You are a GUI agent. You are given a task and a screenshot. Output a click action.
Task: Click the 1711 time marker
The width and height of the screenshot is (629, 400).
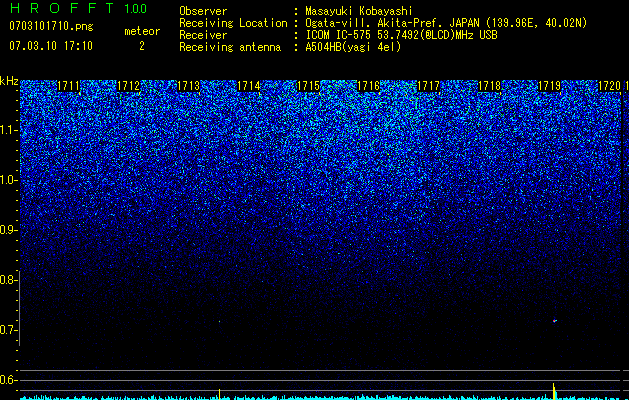[x=69, y=86]
